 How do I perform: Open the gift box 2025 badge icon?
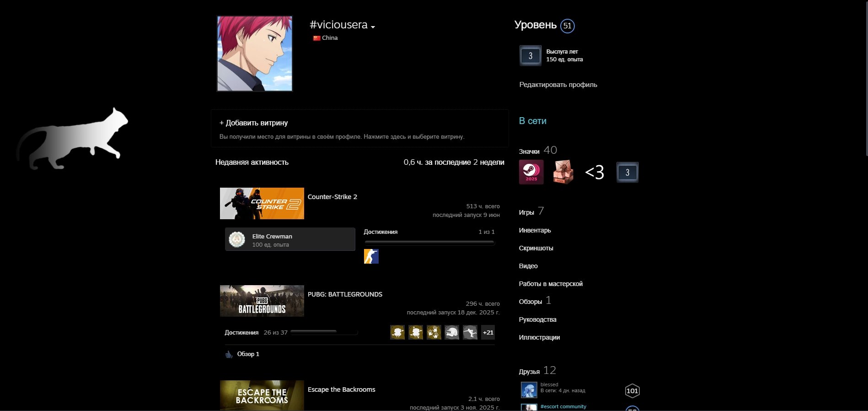pos(563,172)
